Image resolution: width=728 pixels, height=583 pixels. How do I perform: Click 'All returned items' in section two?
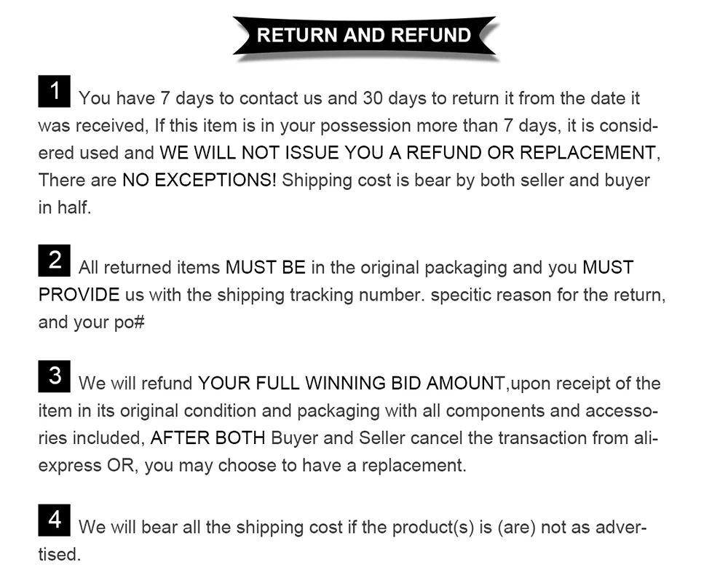tap(149, 268)
